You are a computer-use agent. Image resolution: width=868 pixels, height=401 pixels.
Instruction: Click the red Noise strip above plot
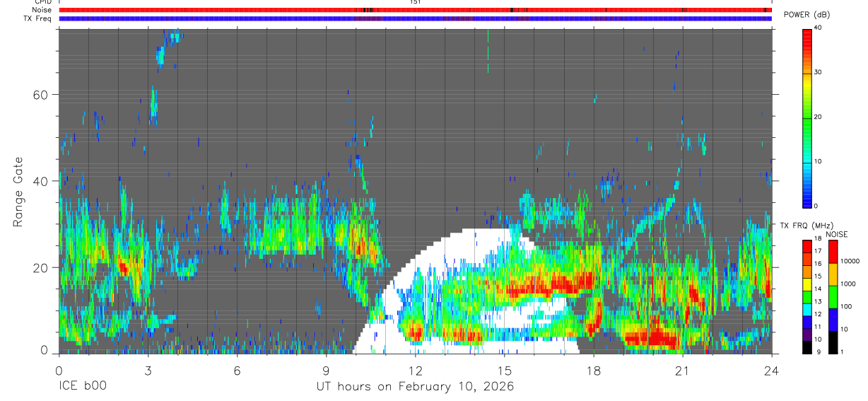pyautogui.click(x=415, y=10)
